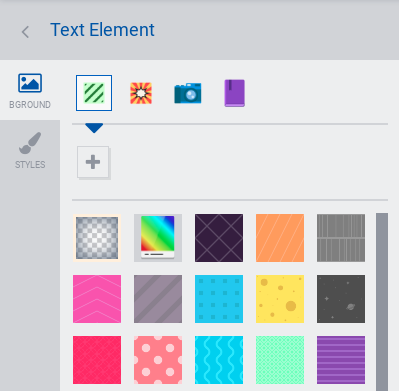Select the green striped pattern category icon
The width and height of the screenshot is (399, 391).
(x=94, y=93)
